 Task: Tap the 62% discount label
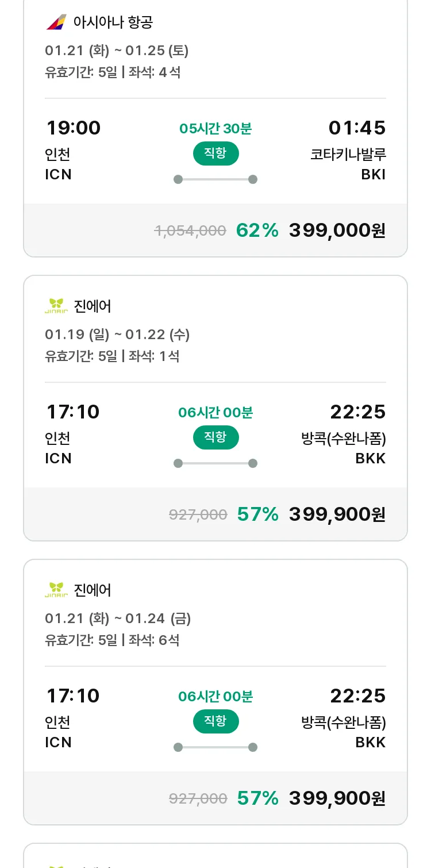(x=257, y=231)
